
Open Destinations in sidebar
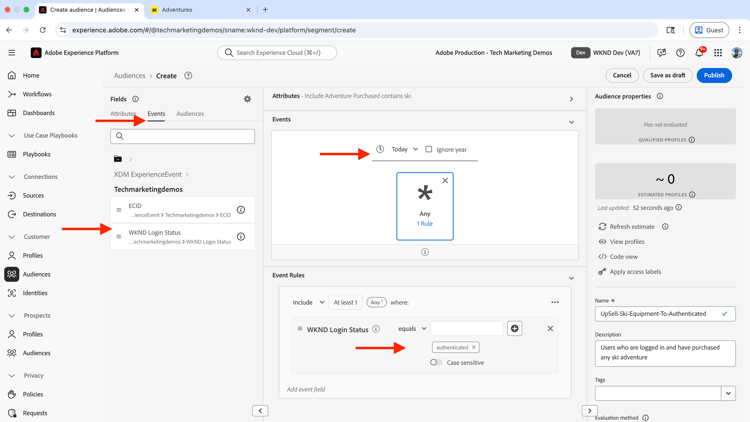39,214
